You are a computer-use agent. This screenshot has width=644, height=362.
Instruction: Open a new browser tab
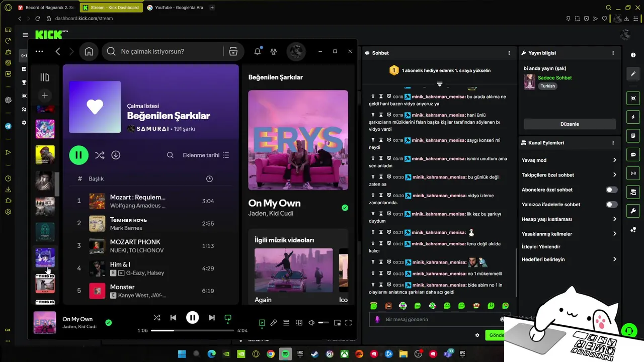(x=212, y=8)
